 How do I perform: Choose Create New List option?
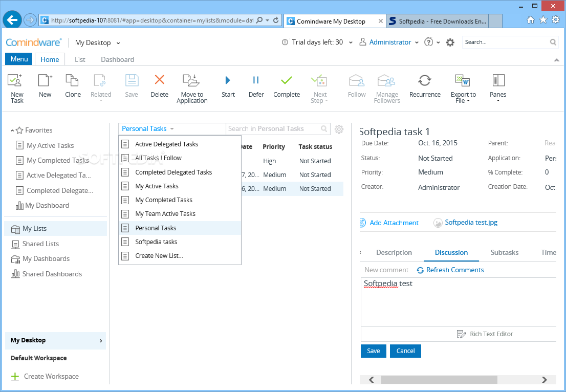(180, 255)
